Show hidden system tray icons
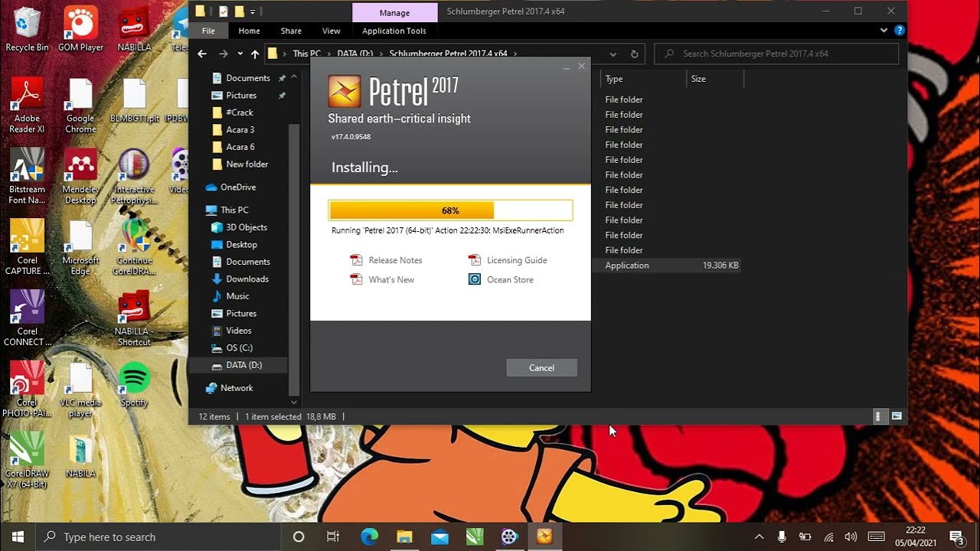Viewport: 980px width, 551px height. (x=759, y=536)
